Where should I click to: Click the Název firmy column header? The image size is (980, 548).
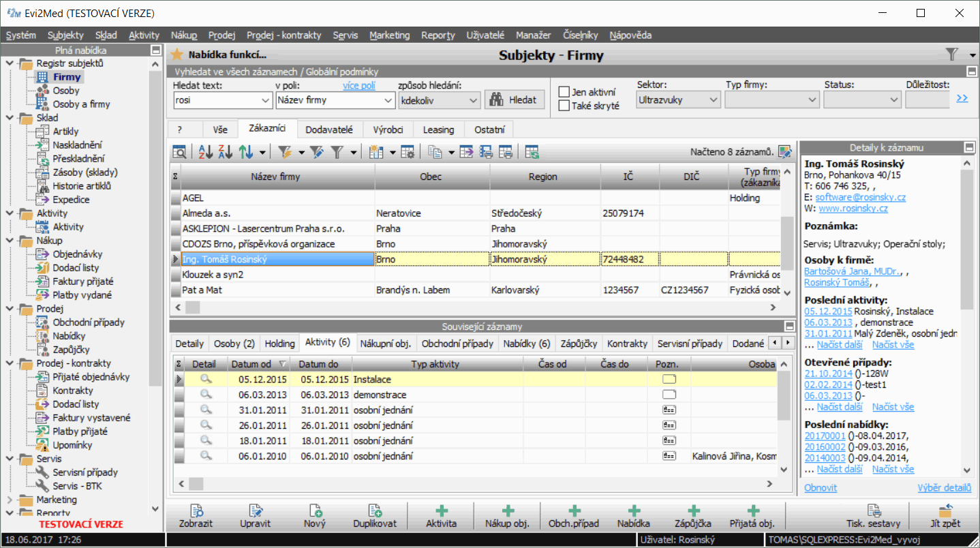[275, 177]
